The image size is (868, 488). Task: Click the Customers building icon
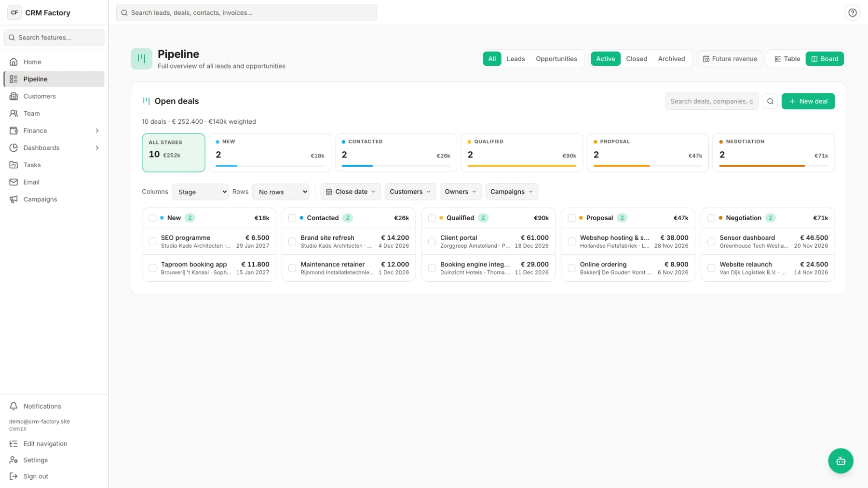pyautogui.click(x=14, y=96)
